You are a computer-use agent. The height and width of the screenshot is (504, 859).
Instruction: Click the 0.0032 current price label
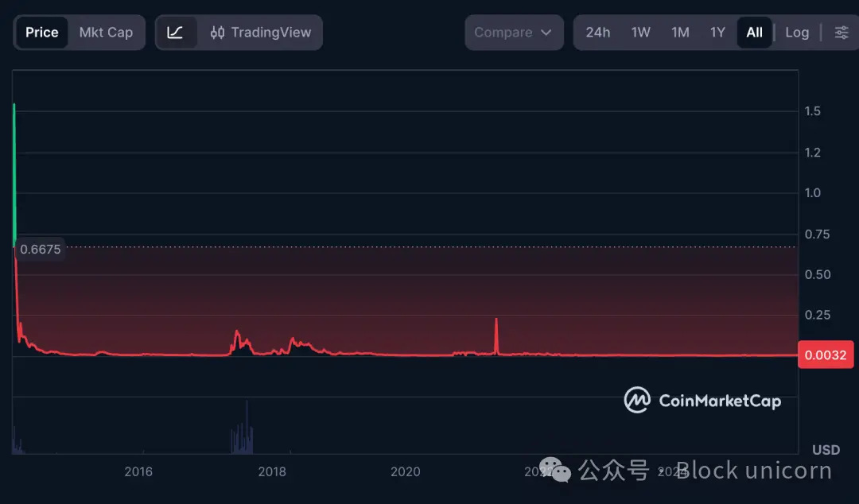[x=826, y=355]
